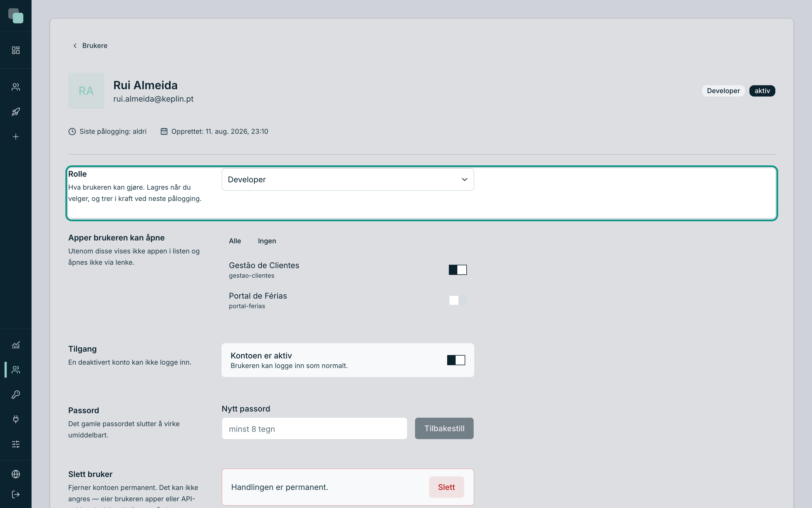Click the log out icon

(x=16, y=494)
